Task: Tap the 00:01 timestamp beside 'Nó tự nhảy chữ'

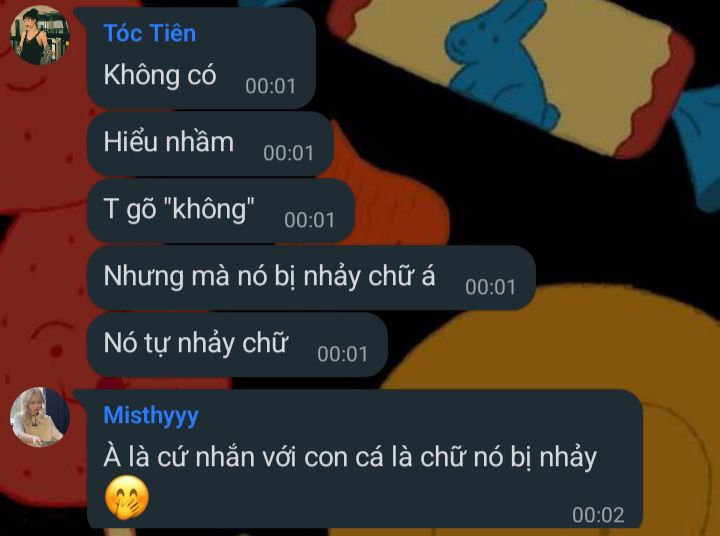Action: (343, 354)
